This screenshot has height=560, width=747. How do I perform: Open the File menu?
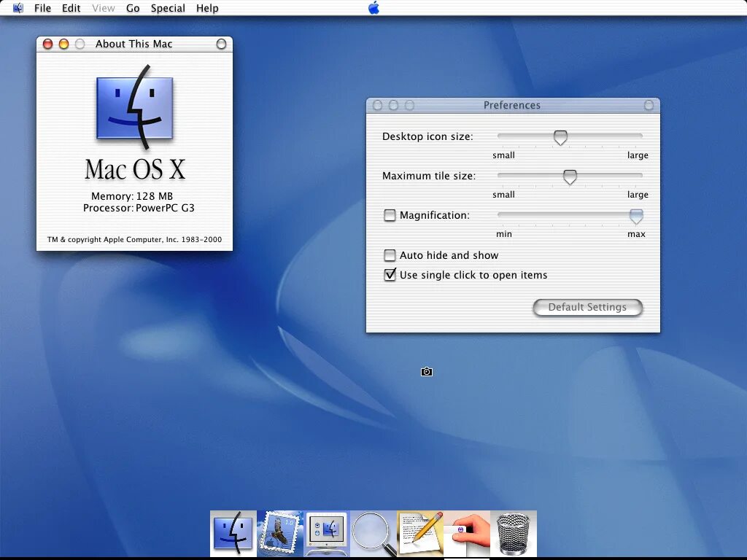42,8
